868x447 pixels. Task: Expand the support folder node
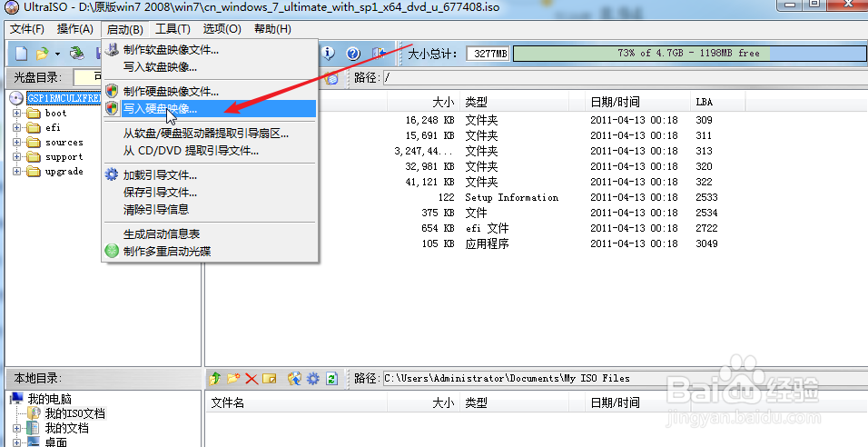click(16, 157)
